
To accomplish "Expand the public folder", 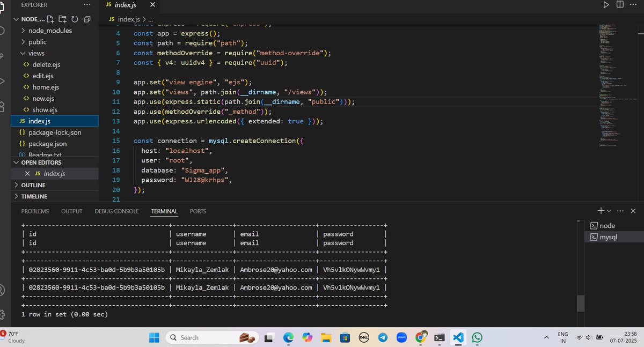I will pos(54,42).
